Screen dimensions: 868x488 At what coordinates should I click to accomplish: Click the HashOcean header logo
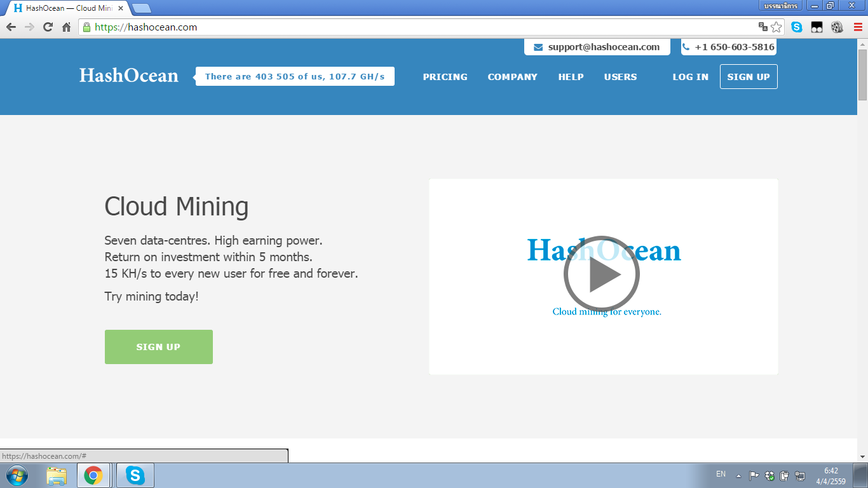click(129, 76)
